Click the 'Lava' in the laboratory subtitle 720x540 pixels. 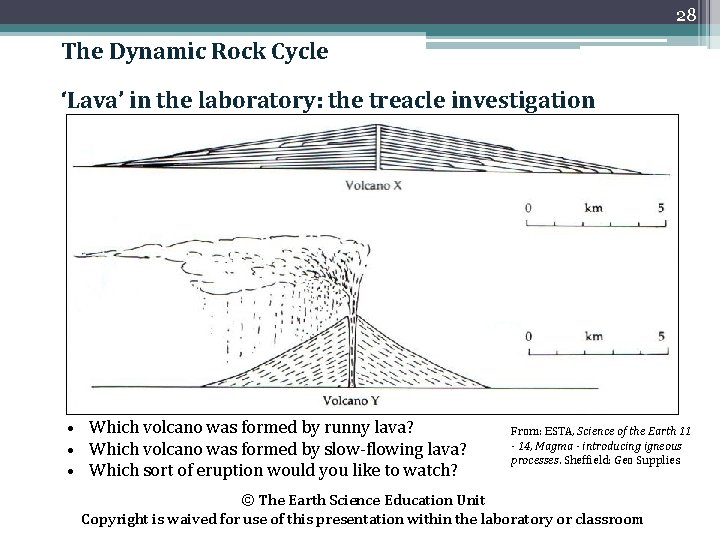(328, 100)
